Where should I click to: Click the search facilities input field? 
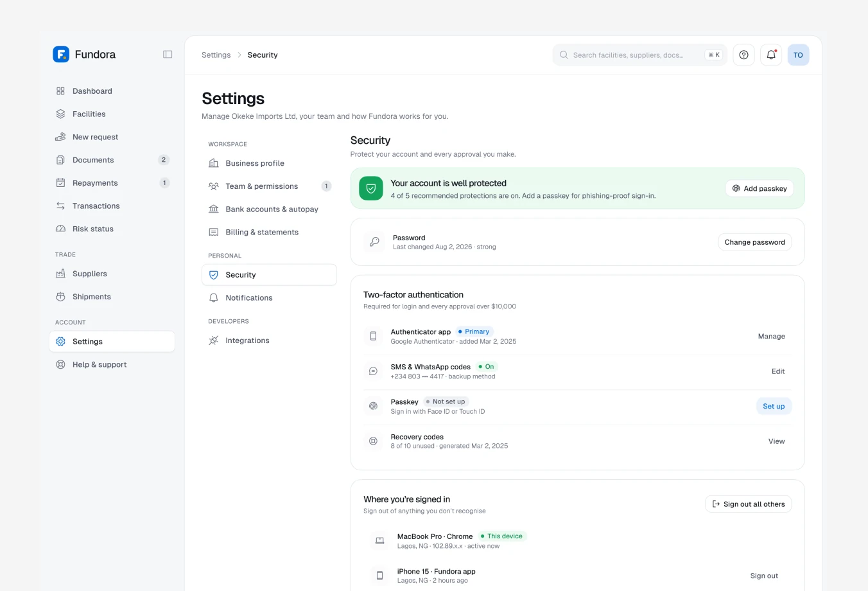pos(639,55)
